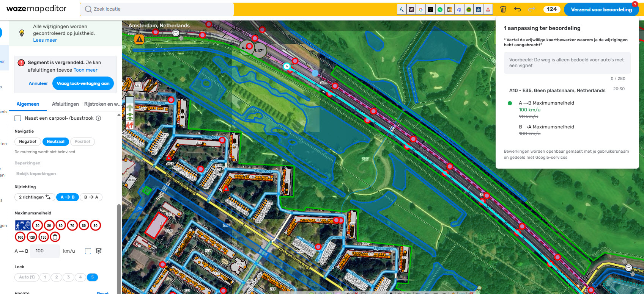Image resolution: width=644 pixels, height=294 pixels.
Task: Pick the 130 speed limit sign
Action: pos(44,237)
